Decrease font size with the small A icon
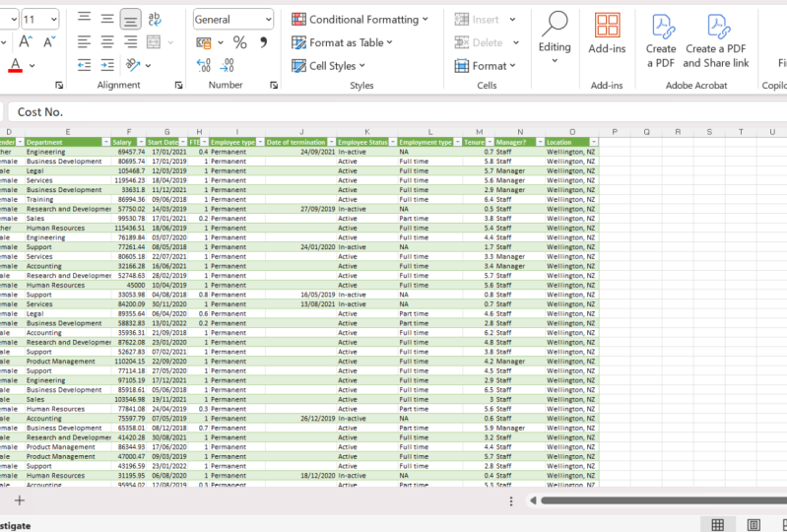This screenshot has height=532, width=787. click(x=49, y=41)
